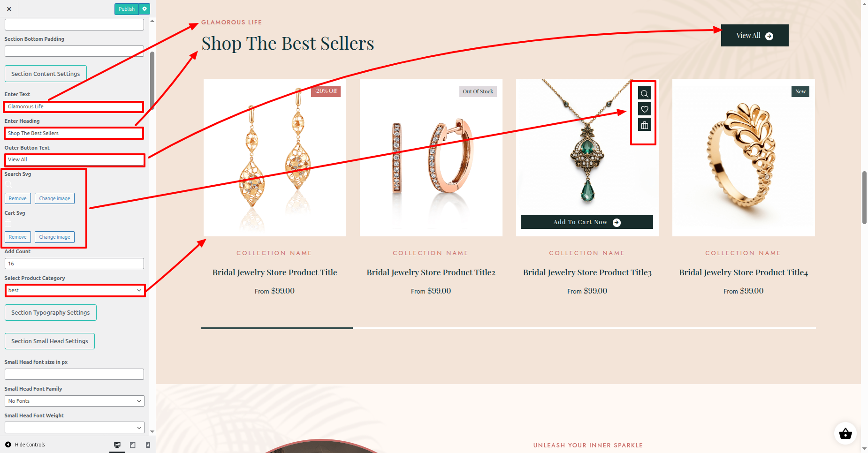Toggle Hide Controls at the bottom

coord(25,445)
